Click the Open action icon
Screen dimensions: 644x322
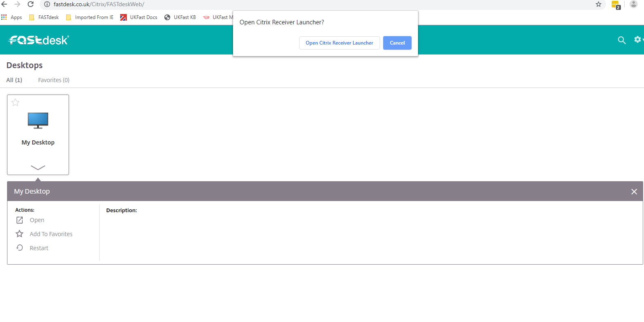19,220
